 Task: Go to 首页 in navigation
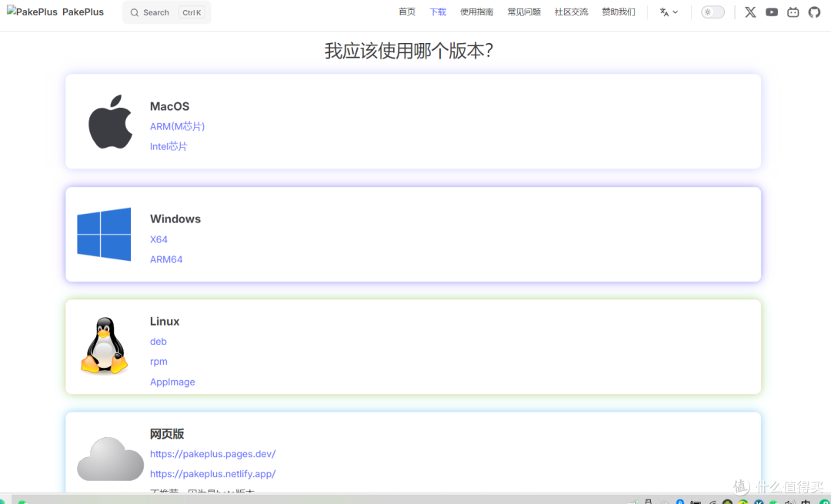tap(407, 12)
